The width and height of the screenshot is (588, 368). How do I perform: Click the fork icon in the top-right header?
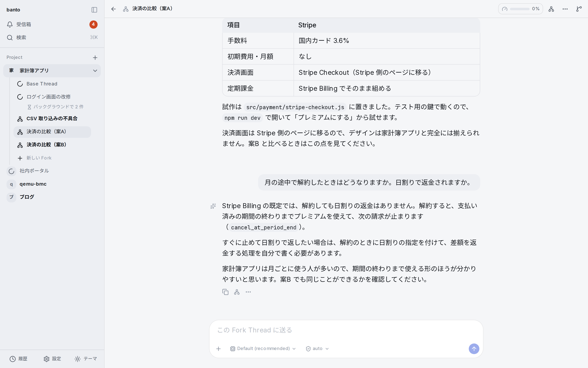pos(551,9)
